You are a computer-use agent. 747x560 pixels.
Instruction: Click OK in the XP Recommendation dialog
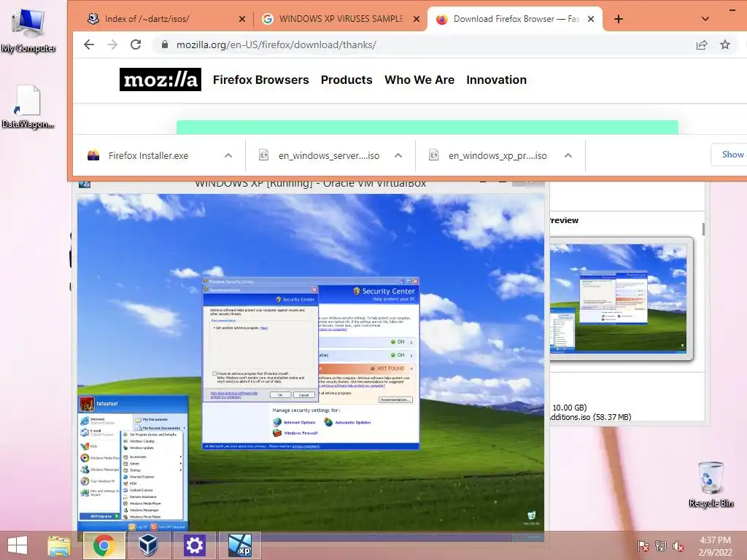[280, 394]
